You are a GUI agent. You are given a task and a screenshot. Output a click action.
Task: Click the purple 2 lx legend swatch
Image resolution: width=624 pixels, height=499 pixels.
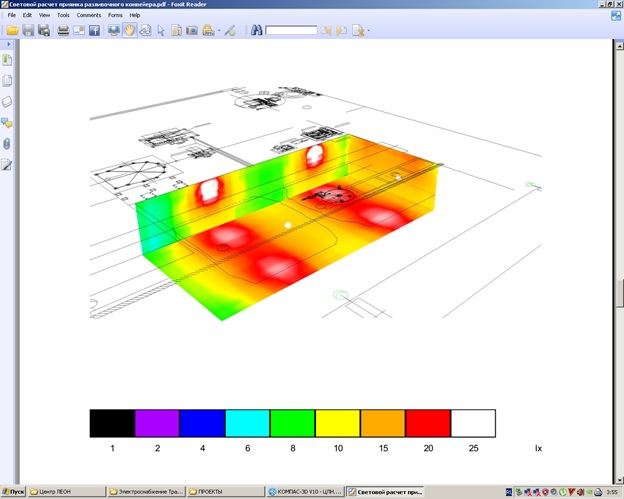pos(157,423)
